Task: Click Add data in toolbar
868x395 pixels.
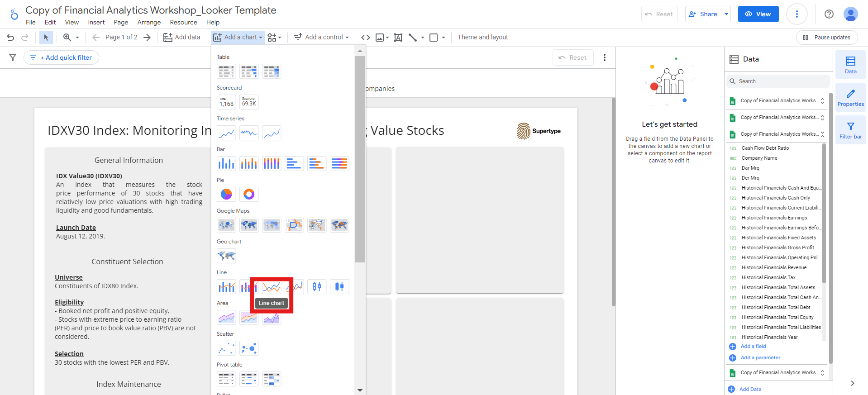Action: tap(181, 38)
